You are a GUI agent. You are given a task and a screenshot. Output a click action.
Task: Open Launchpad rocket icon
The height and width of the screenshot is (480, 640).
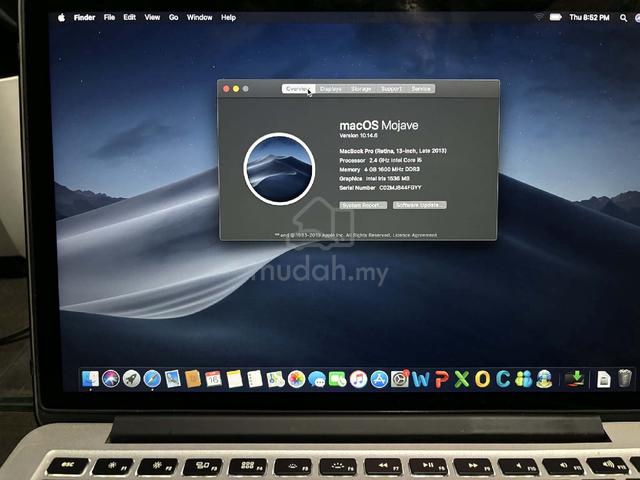pos(131,379)
